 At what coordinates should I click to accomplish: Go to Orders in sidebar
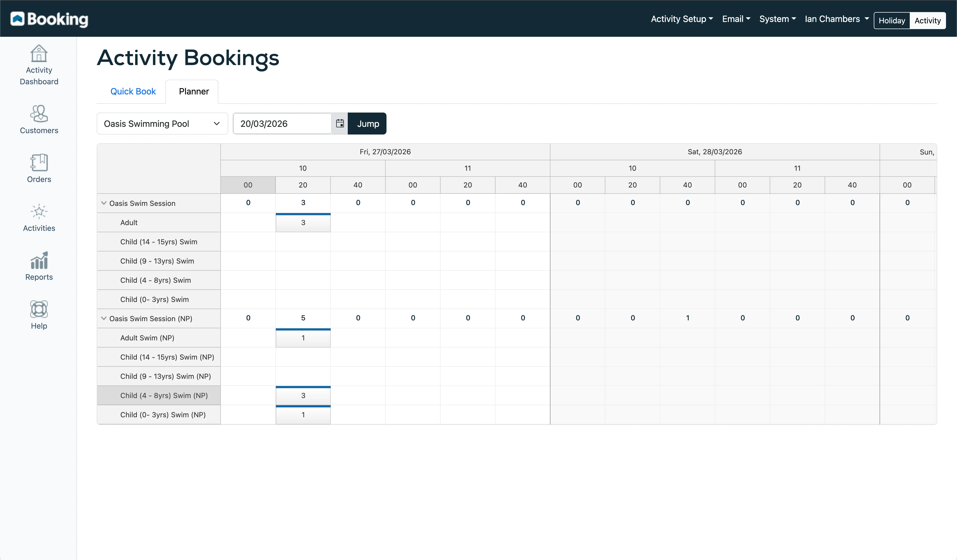pos(39,169)
